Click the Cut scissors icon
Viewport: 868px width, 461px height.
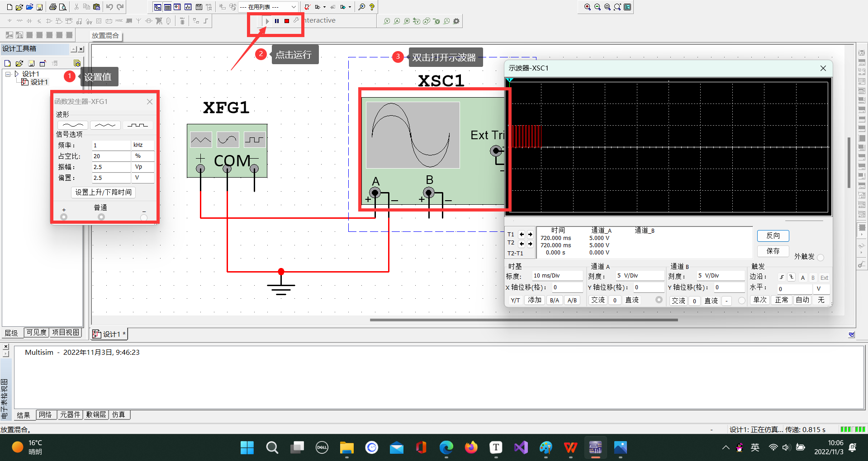pyautogui.click(x=76, y=7)
